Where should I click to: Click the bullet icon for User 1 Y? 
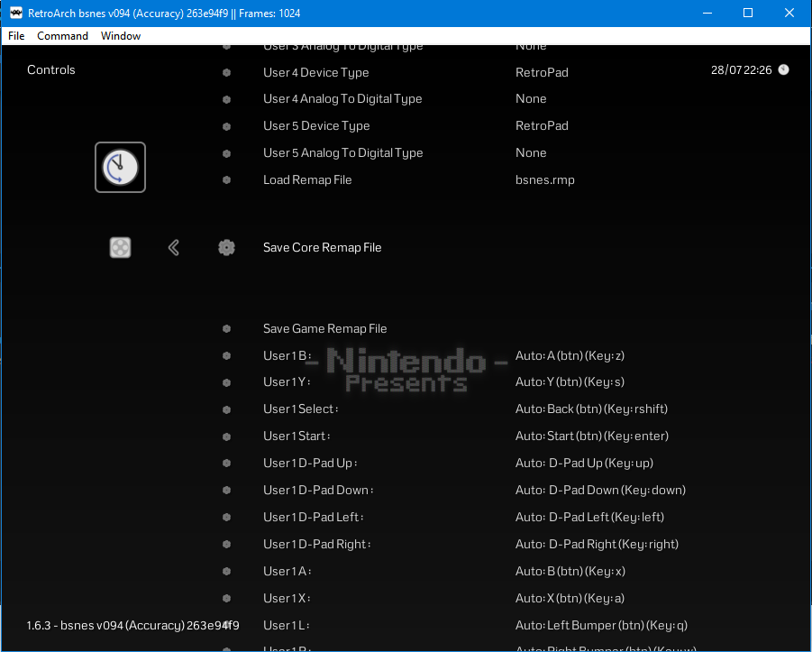pyautogui.click(x=226, y=382)
